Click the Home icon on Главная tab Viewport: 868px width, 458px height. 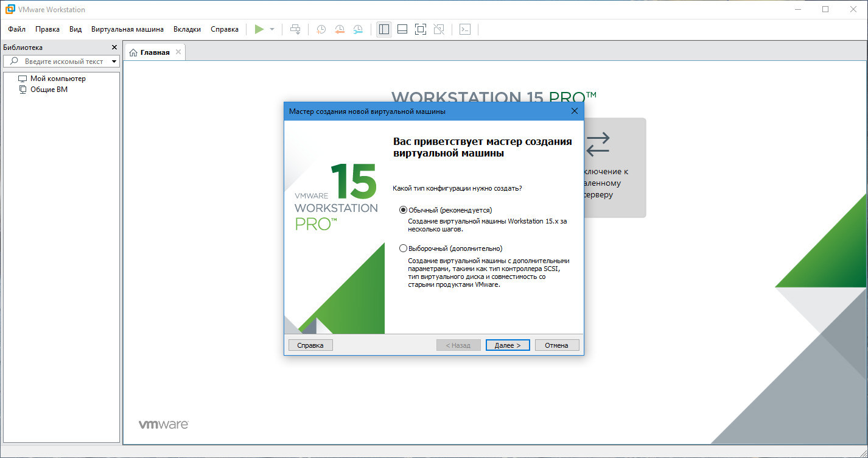point(133,52)
